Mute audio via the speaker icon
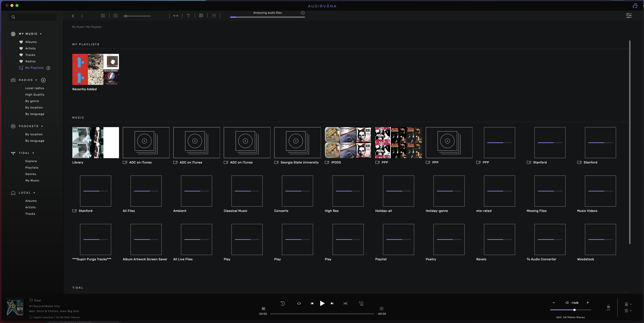The image size is (644, 323). [x=567, y=303]
